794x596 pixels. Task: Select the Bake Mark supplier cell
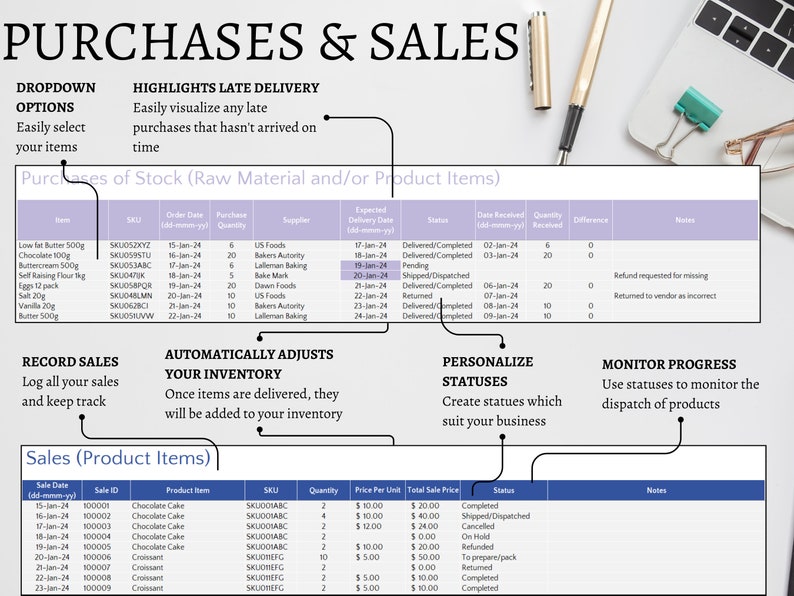pyautogui.click(x=271, y=275)
